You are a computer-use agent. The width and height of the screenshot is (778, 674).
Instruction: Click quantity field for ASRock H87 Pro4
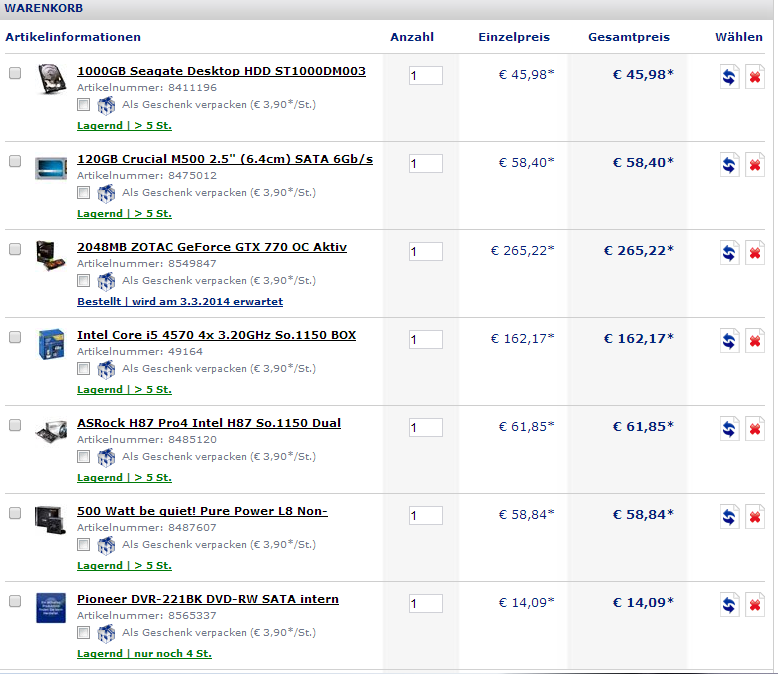click(x=426, y=428)
